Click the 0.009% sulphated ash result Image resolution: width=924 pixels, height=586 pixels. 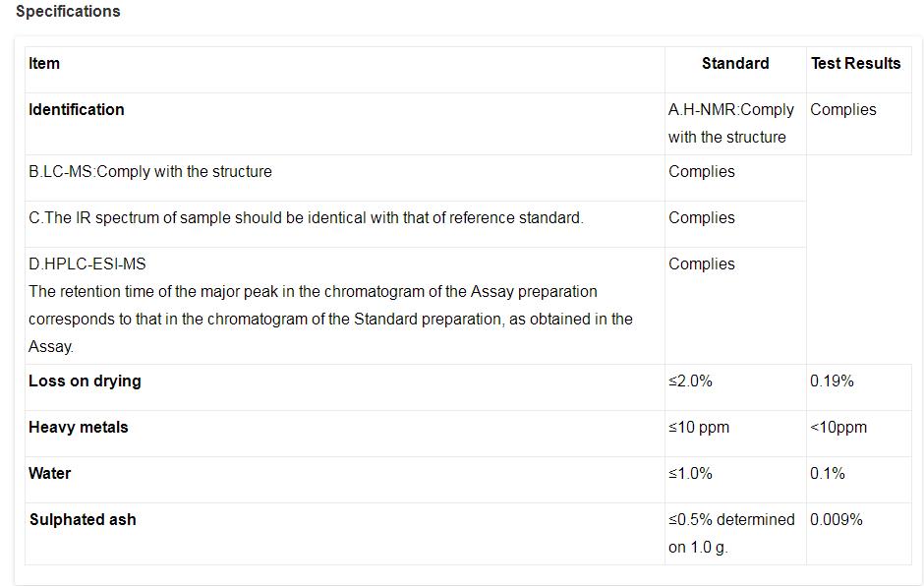point(836,520)
